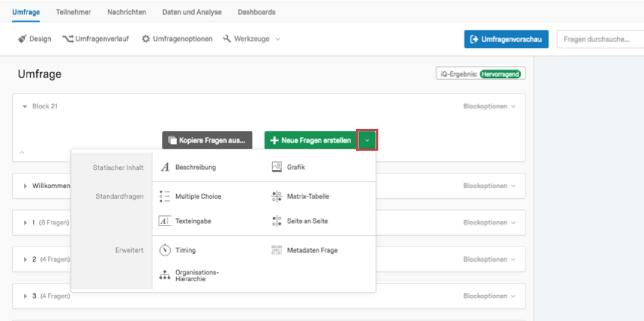
Task: Collapse Block 21 with its triangle
Action: pos(25,106)
